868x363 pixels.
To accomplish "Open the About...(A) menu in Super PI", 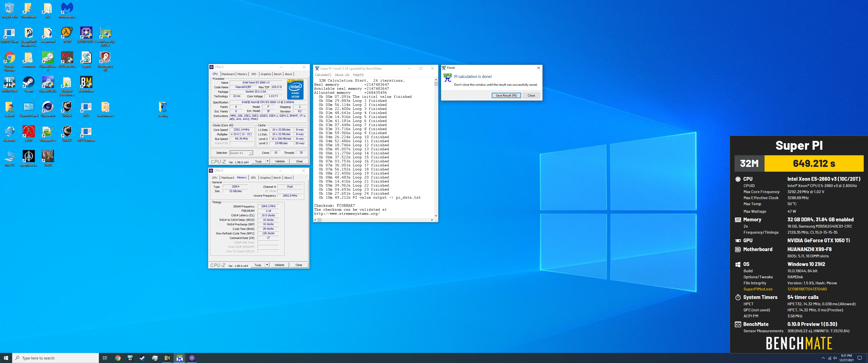I will click(342, 75).
